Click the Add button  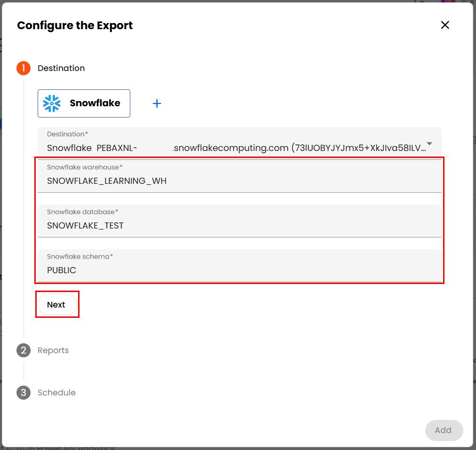click(x=444, y=430)
